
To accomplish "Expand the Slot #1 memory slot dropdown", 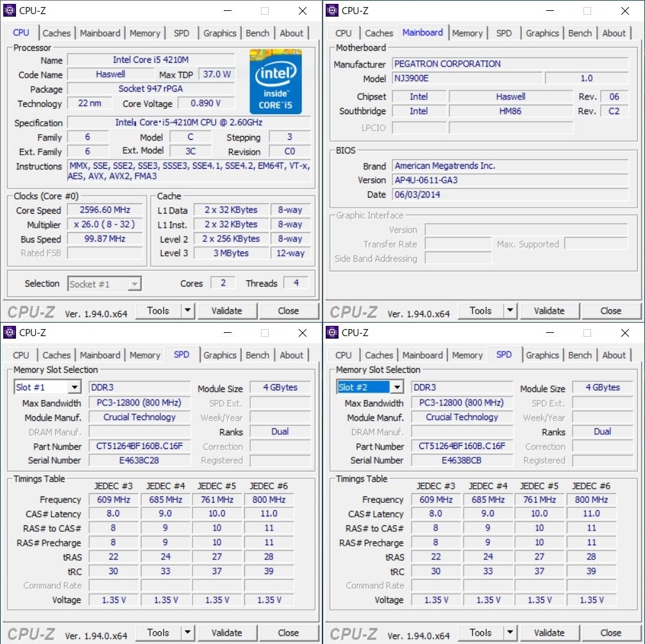I will 74,387.
